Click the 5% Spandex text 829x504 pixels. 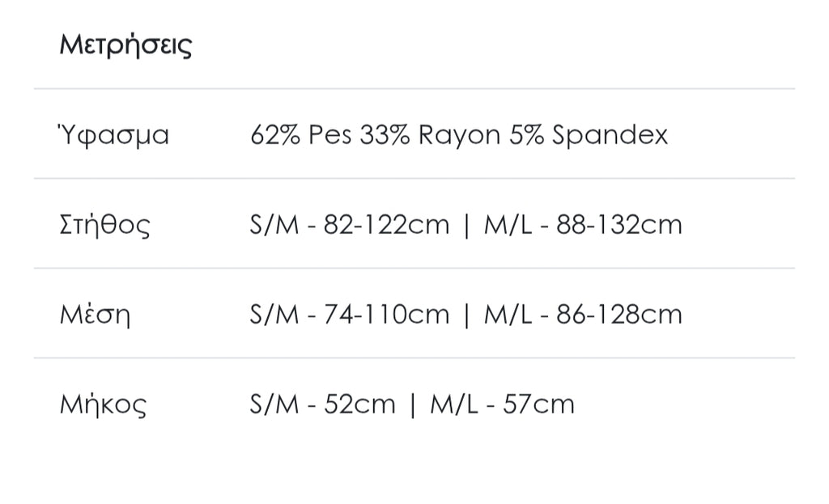pyautogui.click(x=589, y=134)
